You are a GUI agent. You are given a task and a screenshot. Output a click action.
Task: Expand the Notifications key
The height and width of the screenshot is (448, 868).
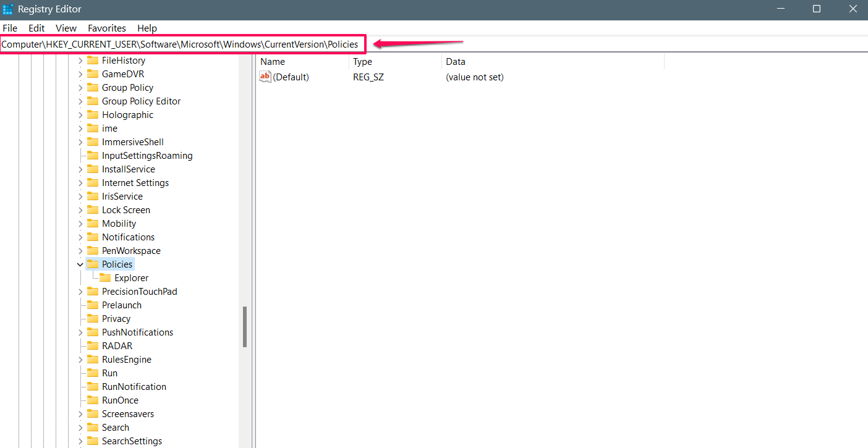pos(80,237)
